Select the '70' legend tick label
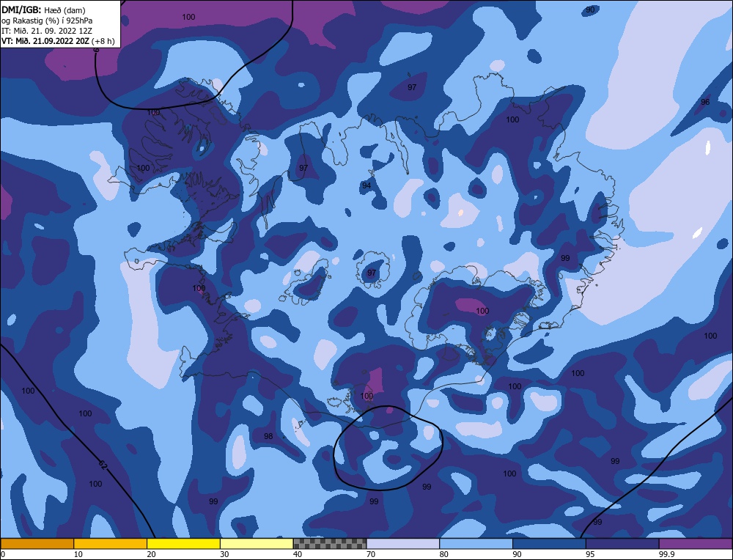 [x=371, y=554]
